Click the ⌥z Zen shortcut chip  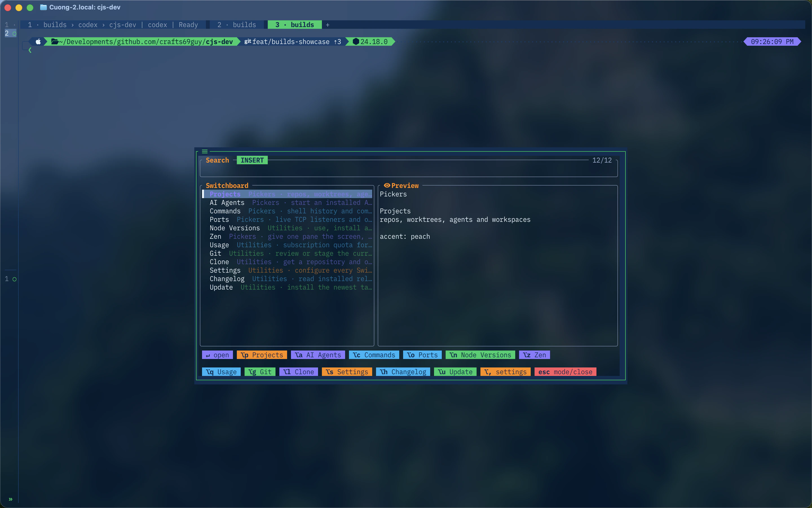(x=535, y=355)
